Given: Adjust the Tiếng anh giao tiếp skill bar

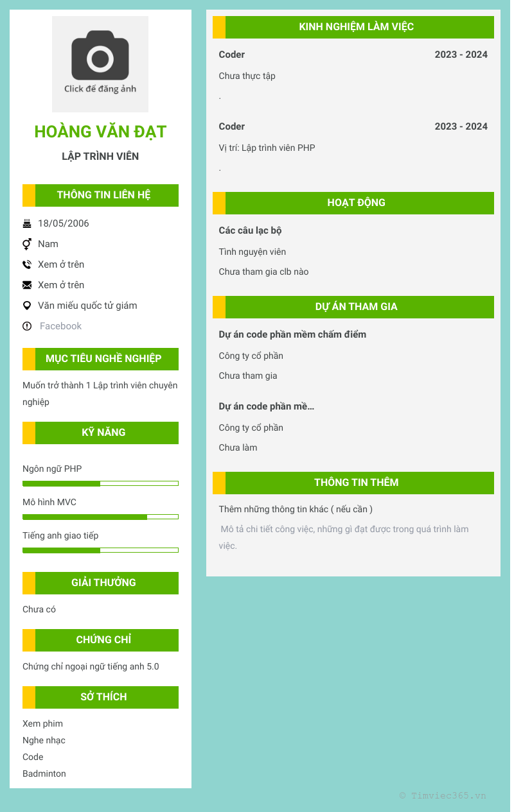Looking at the screenshot, I should click(100, 550).
